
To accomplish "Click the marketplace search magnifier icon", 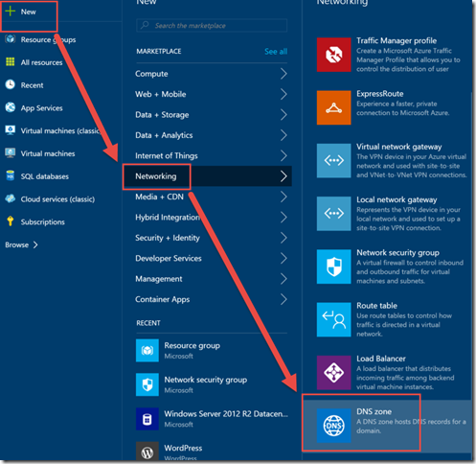I will point(145,25).
